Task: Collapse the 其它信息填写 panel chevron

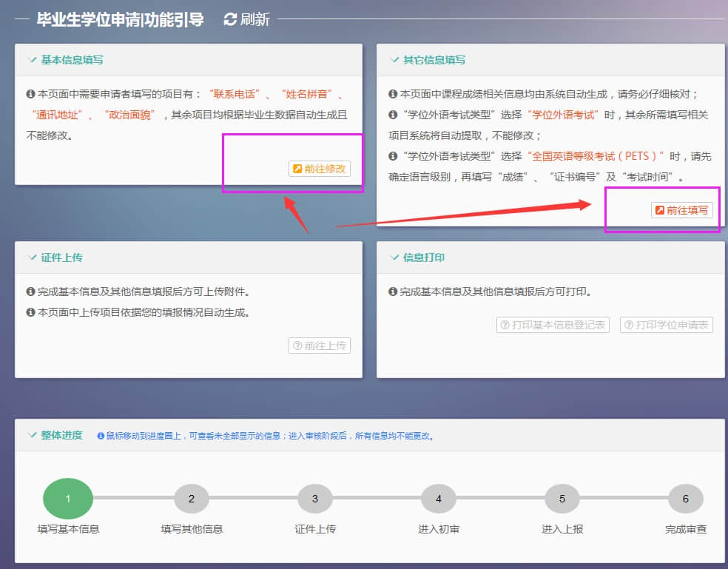Action: (394, 60)
